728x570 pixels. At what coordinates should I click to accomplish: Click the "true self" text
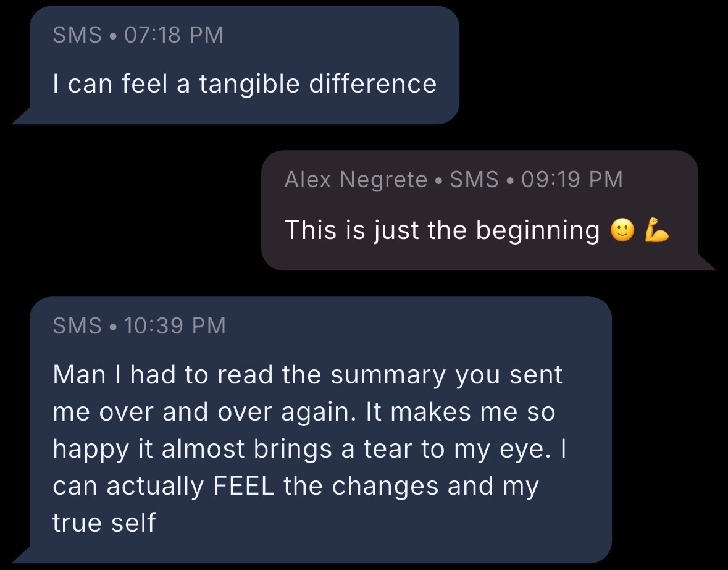[104, 523]
